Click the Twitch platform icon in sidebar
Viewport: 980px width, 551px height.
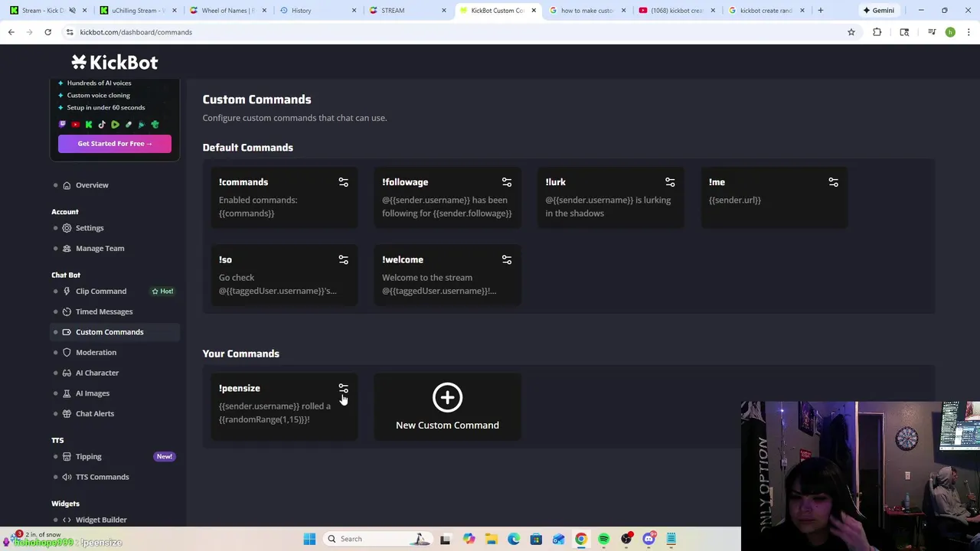click(x=62, y=125)
